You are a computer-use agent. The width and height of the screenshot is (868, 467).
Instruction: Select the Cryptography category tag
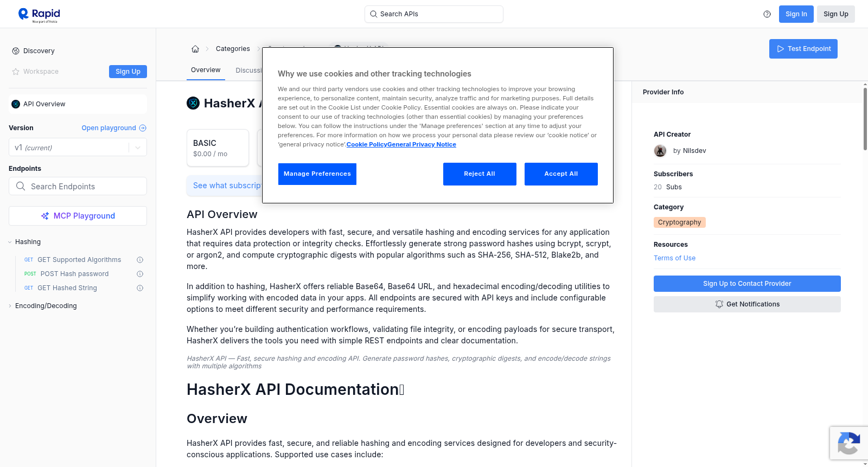click(679, 222)
